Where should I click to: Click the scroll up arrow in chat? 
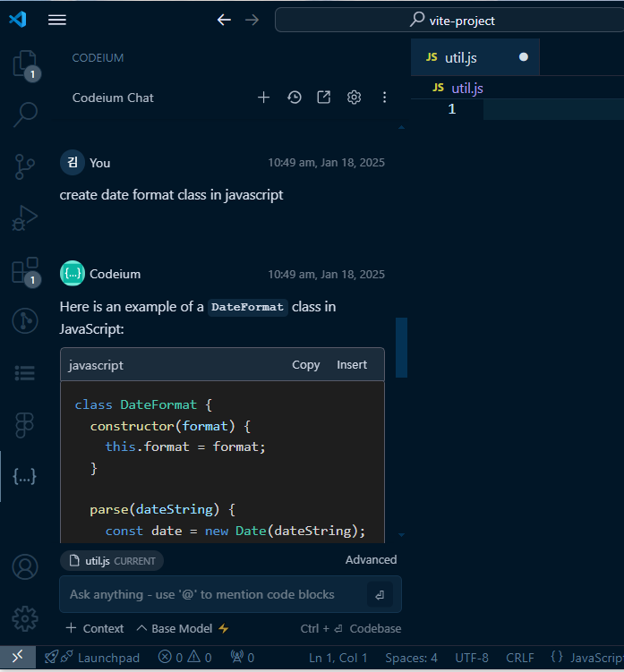401,127
